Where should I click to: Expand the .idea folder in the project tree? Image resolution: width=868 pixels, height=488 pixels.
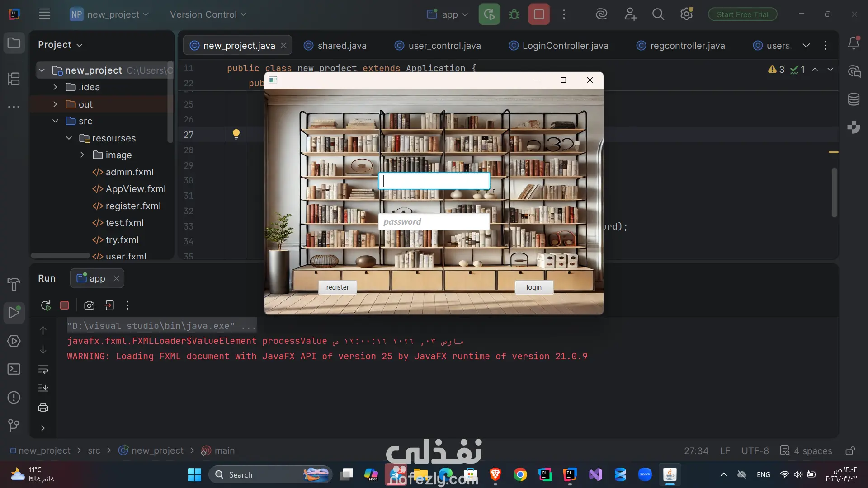point(55,87)
